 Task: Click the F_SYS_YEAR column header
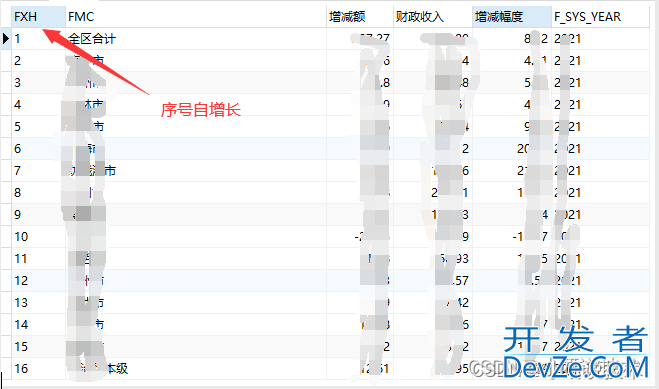[x=600, y=17]
